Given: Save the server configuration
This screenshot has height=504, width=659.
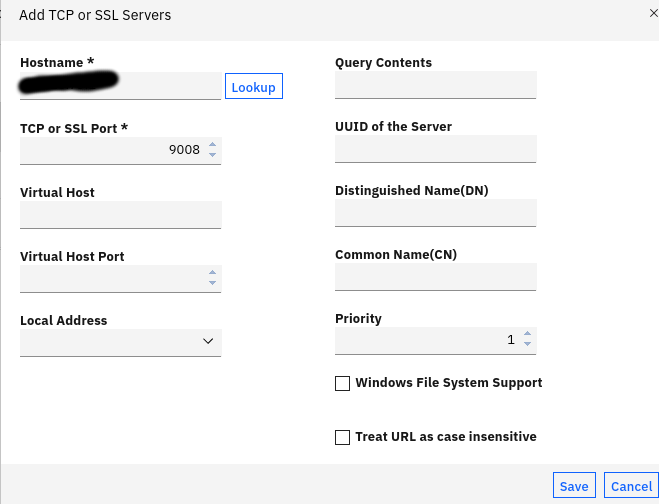Looking at the screenshot, I should [x=574, y=486].
